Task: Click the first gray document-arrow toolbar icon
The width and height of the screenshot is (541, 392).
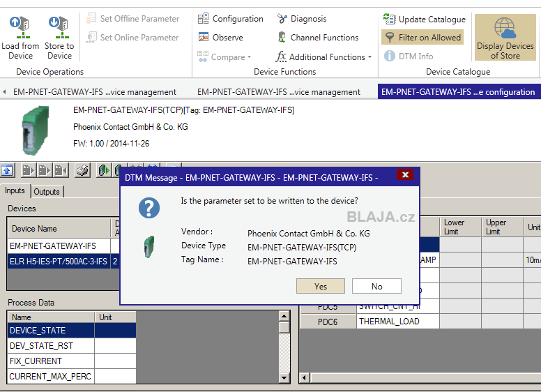Action: click(x=29, y=170)
